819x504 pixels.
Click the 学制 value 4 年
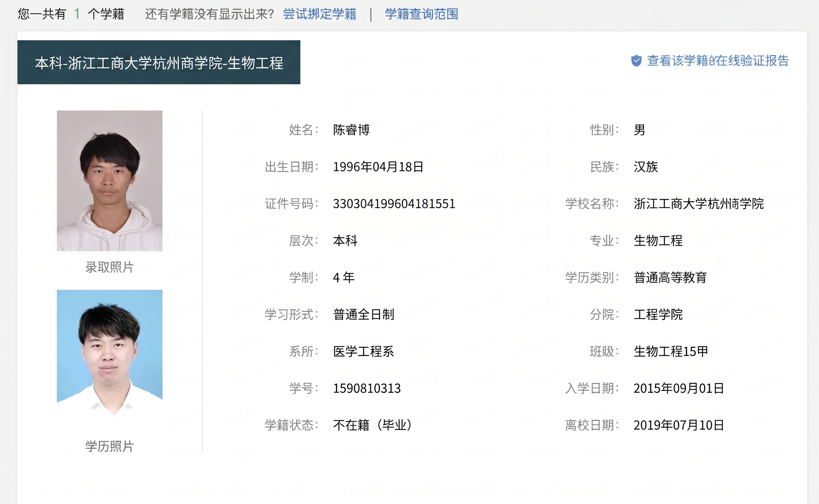pyautogui.click(x=344, y=277)
